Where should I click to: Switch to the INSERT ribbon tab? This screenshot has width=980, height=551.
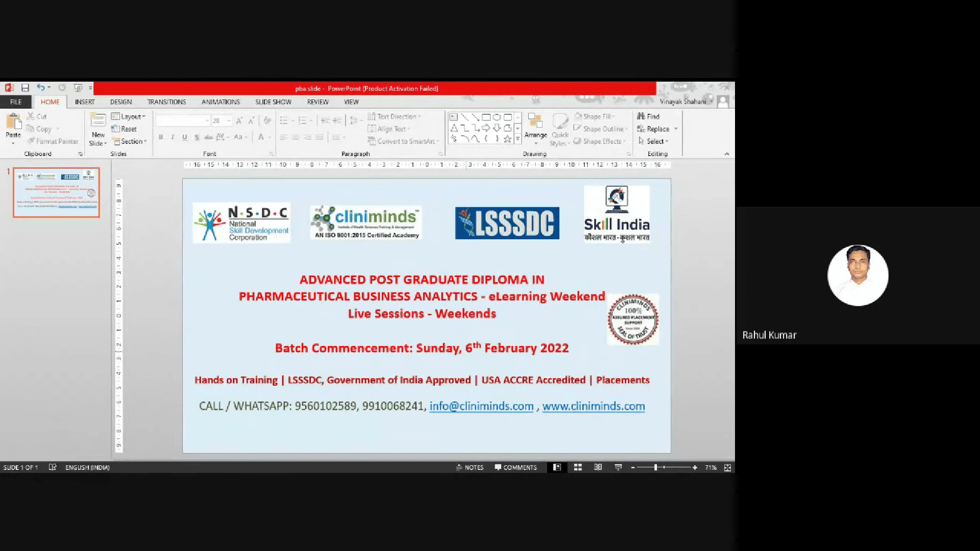[85, 102]
